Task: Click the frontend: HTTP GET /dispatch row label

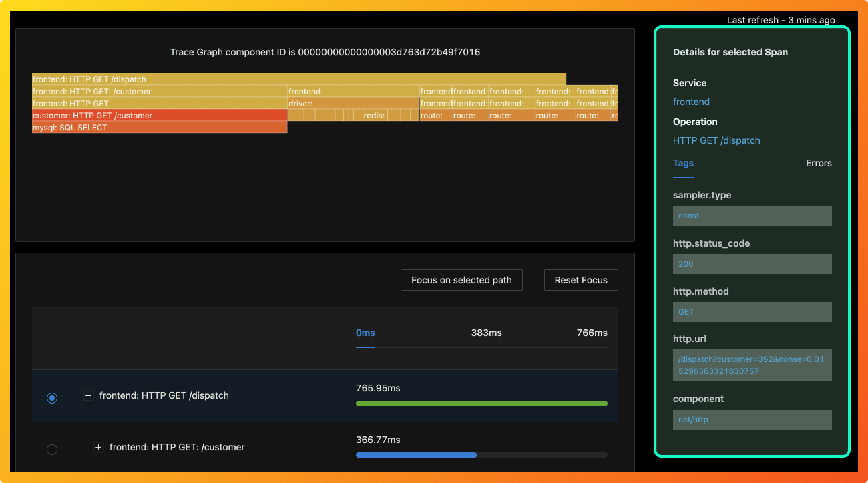Action: [164, 395]
